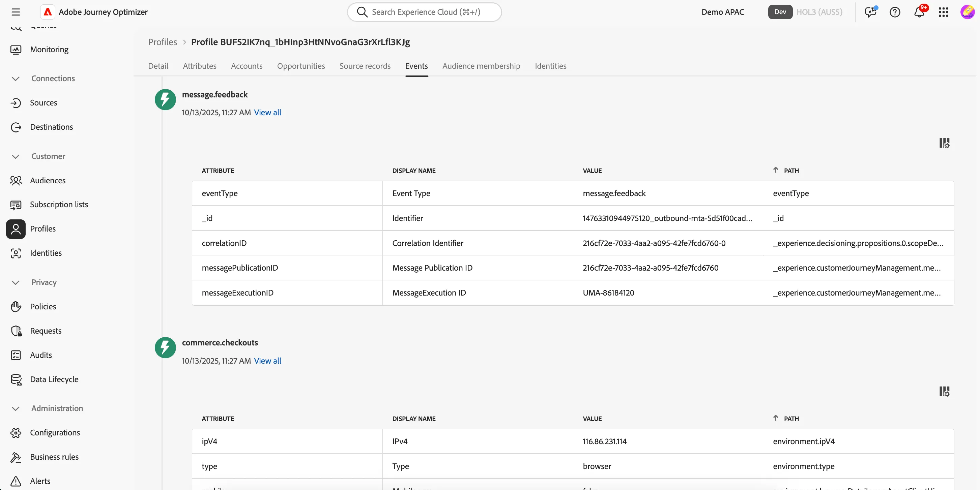Go back to Profiles breadcrumb

(x=163, y=42)
